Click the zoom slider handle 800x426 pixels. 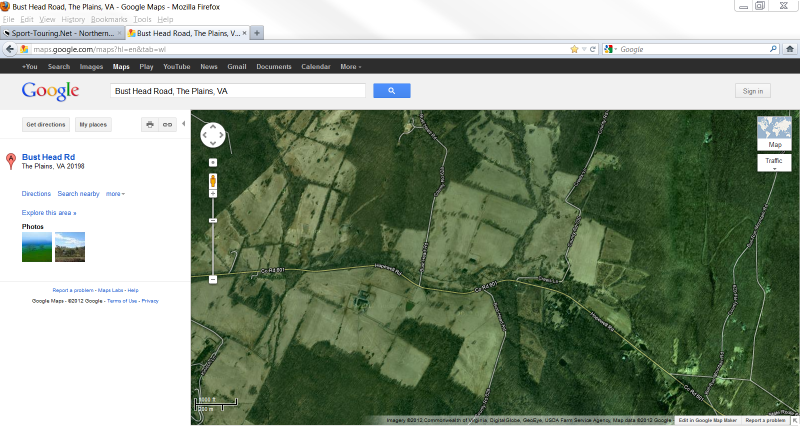[x=213, y=220]
